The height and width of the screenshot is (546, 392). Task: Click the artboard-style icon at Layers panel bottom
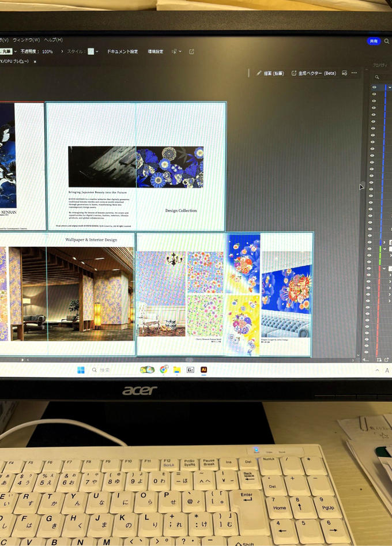379,360
